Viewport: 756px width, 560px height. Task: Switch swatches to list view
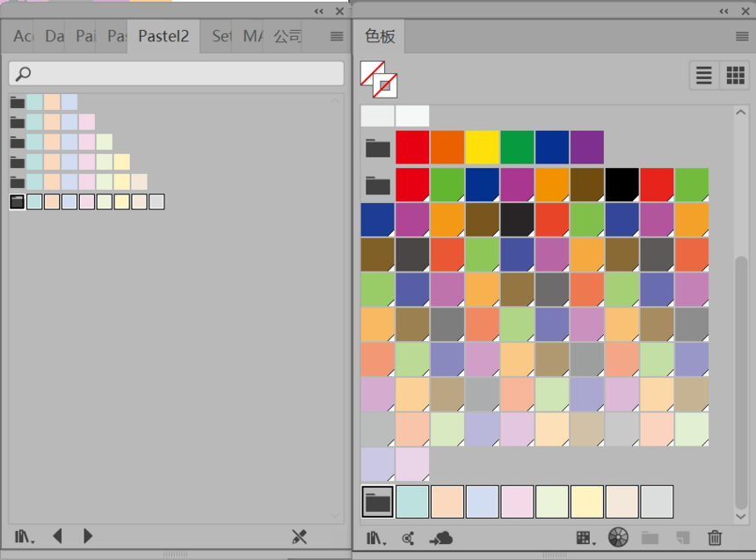coord(704,76)
